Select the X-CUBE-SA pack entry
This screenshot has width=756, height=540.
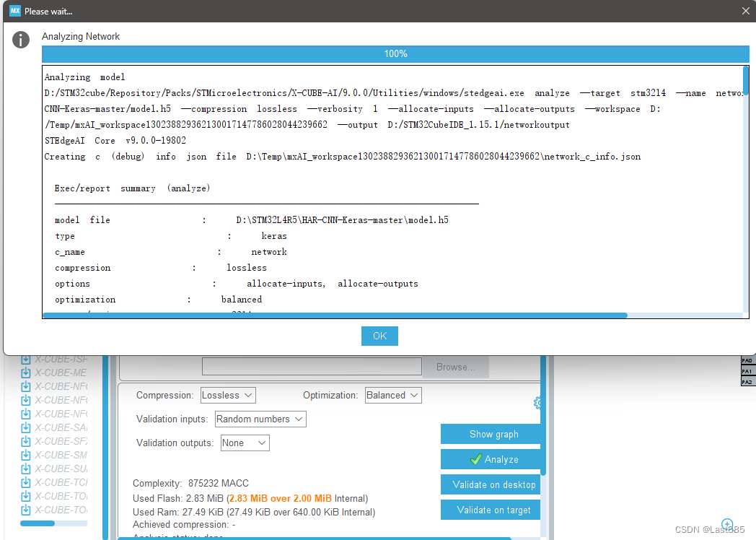(x=61, y=427)
